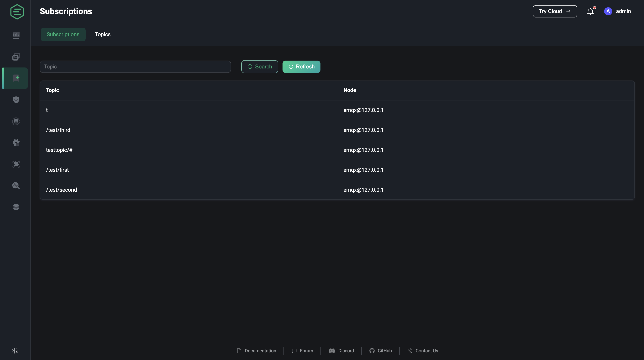Select the Connections sidebar icon
Viewport: 644px width, 360px height.
(x=16, y=57)
